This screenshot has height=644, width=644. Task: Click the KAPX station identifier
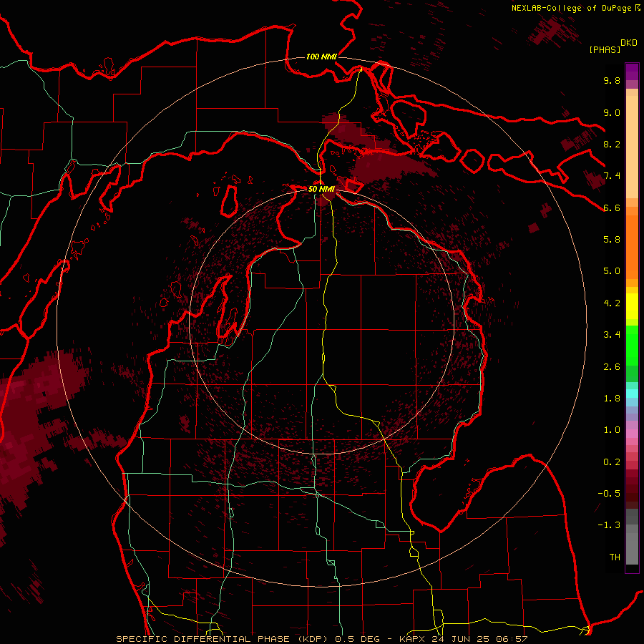pos(413,639)
